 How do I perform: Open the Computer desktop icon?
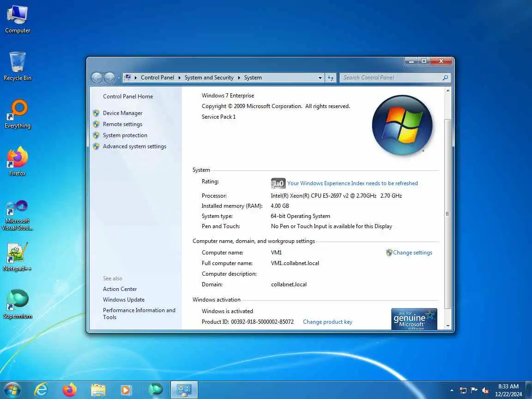pos(17,20)
